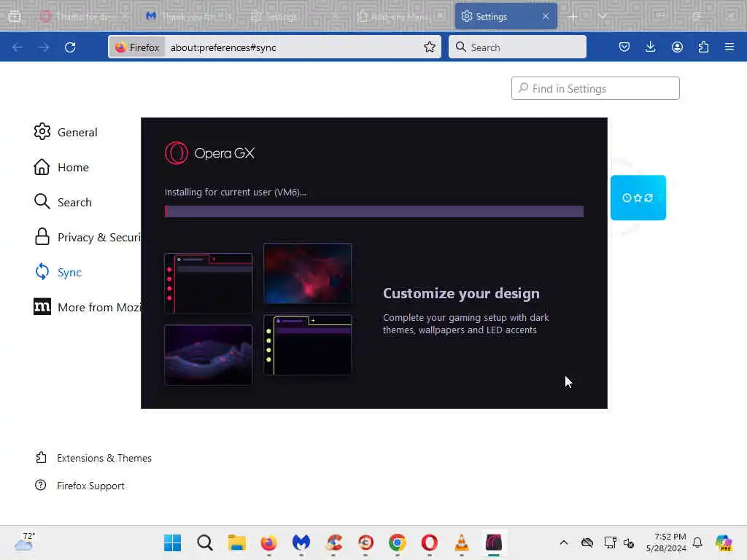747x560 pixels.
Task: Open More from Mozilla category
Action: 88,307
